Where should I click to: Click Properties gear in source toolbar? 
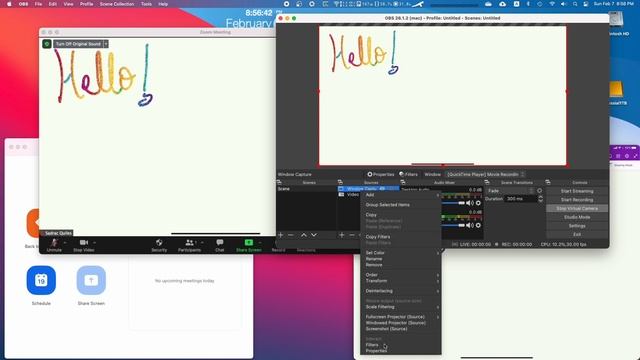pos(380,174)
